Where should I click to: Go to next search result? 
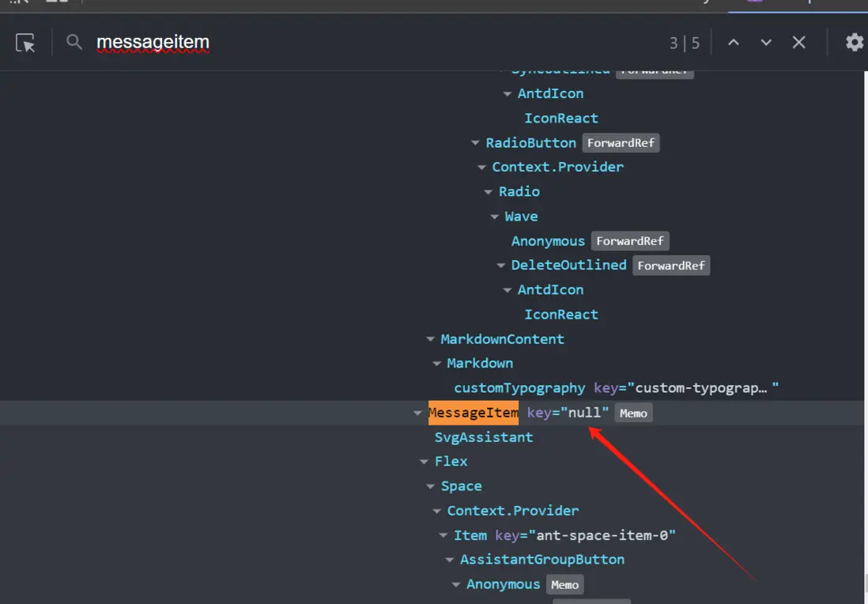point(766,43)
